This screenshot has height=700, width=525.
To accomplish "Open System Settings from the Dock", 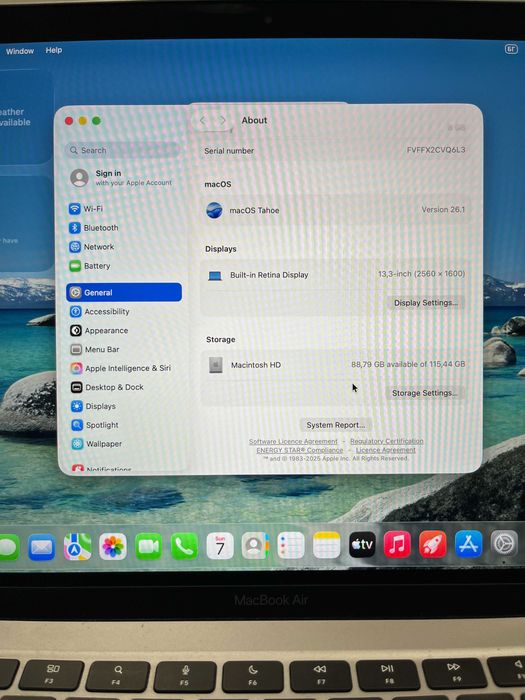I will 504,544.
